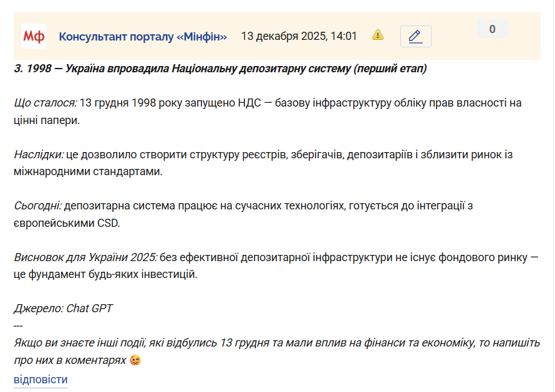Click the italic label «Наслідки:»
Viewport: 555px width, 392px height.
tap(39, 154)
